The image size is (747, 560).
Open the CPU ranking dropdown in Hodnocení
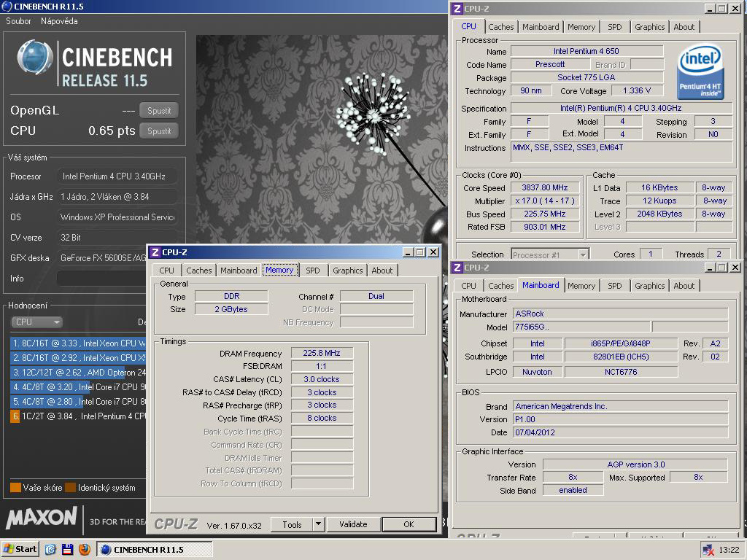click(36, 322)
